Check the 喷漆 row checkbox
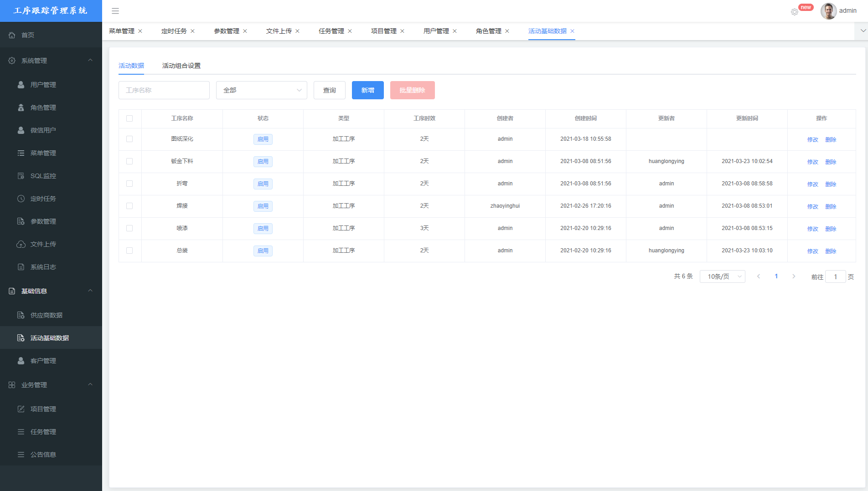Viewport: 868px width, 491px height. tap(129, 228)
